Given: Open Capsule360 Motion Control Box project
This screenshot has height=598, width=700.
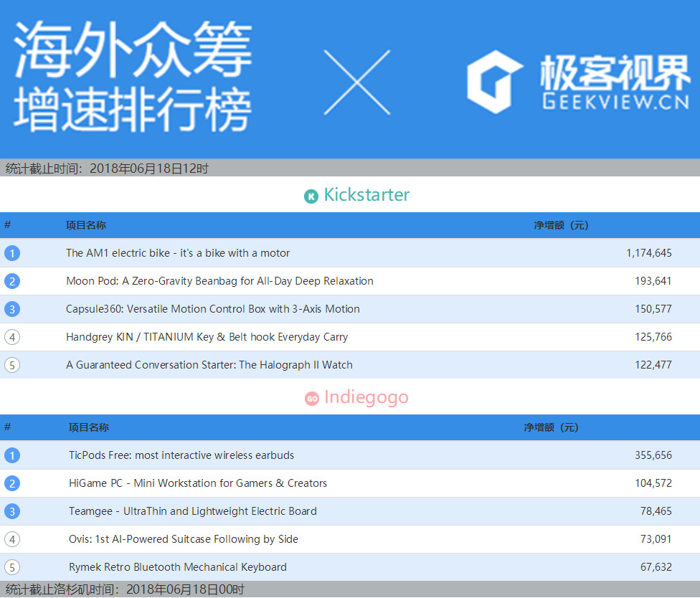Looking at the screenshot, I should click(212, 309).
